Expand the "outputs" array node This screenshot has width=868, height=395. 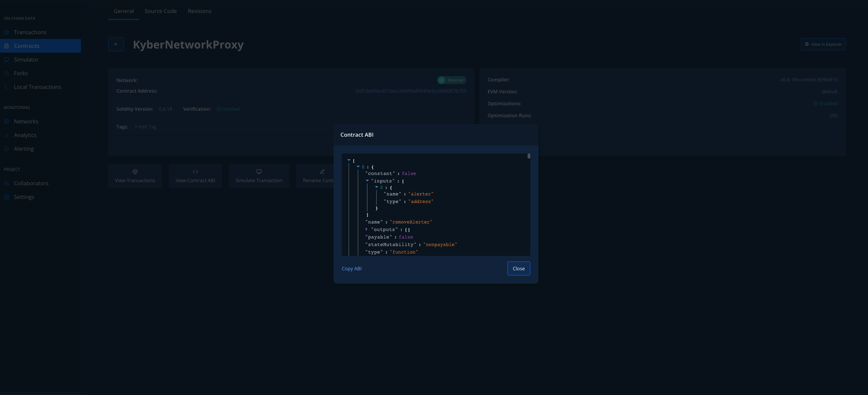coord(367,229)
